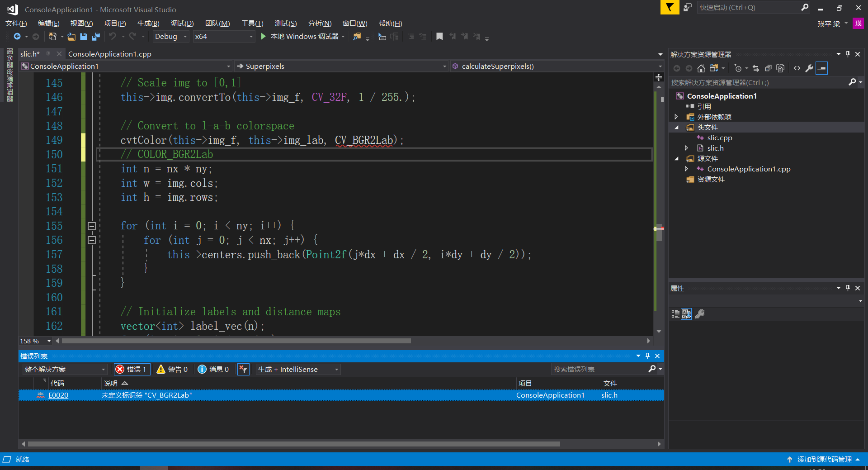Click the new project icon in toolbar
Screen dimensions: 868x470
click(x=52, y=36)
